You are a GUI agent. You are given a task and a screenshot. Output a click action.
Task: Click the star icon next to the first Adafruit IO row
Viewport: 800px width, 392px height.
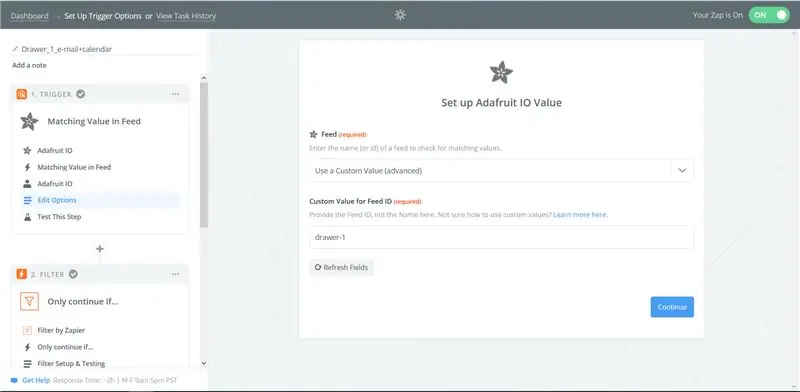pos(28,151)
